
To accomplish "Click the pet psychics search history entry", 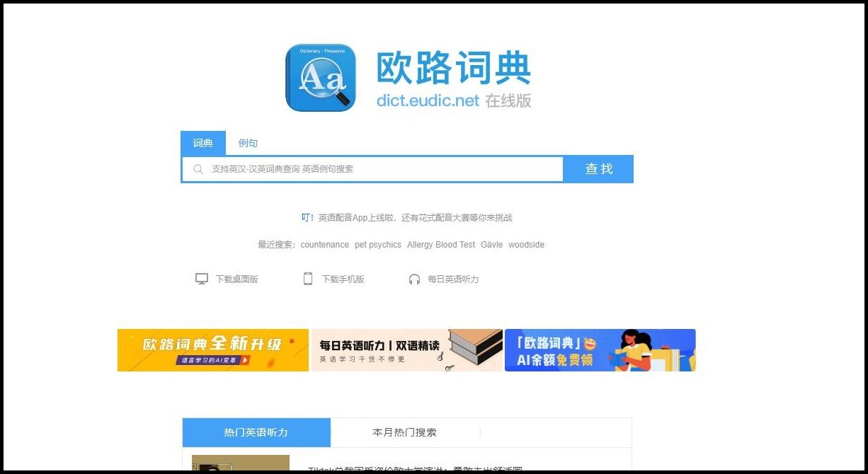I will pyautogui.click(x=378, y=244).
